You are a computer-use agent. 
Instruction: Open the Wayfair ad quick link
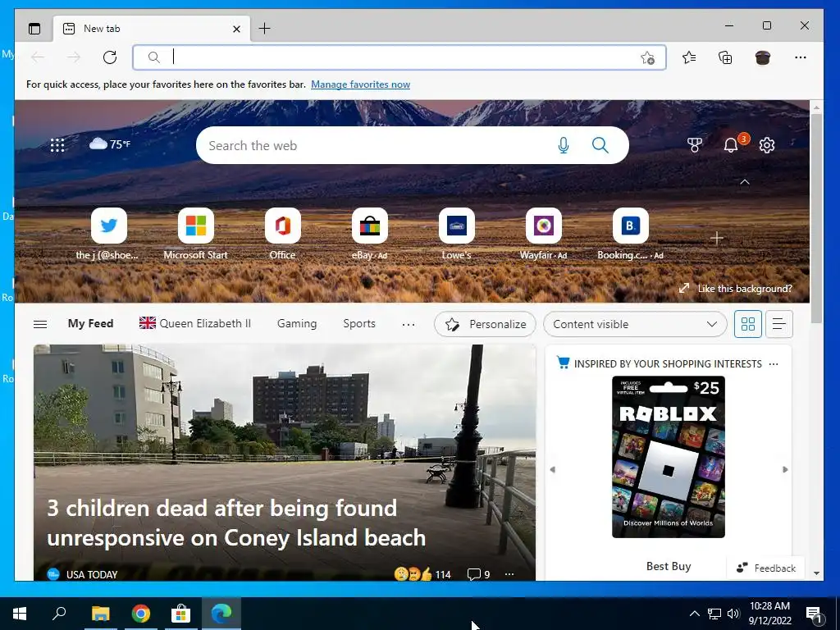tap(543, 226)
